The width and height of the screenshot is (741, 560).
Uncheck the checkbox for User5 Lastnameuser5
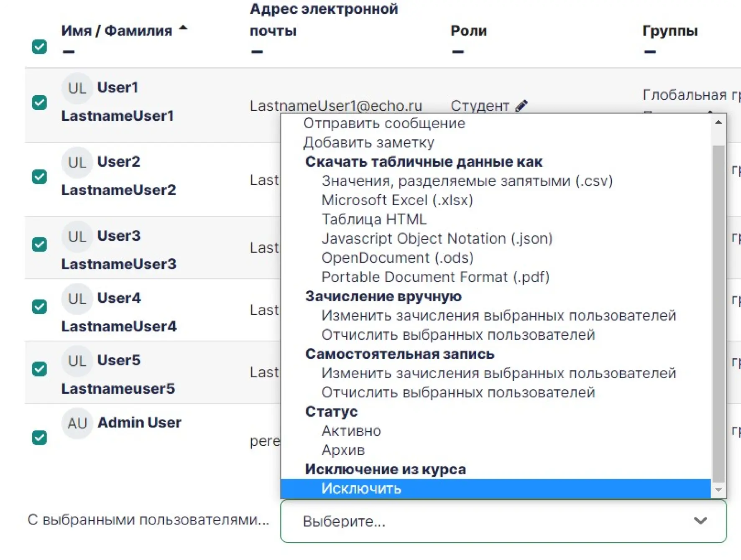[39, 369]
